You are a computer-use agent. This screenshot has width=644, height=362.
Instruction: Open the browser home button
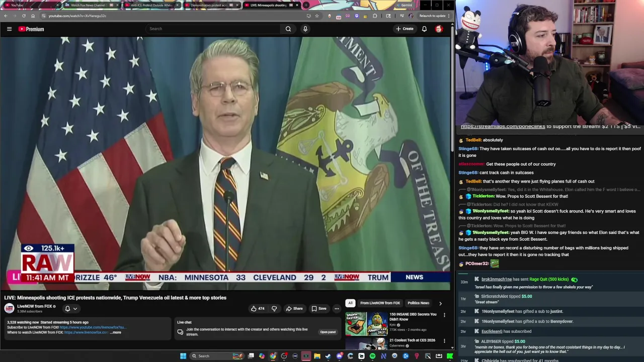(33, 16)
